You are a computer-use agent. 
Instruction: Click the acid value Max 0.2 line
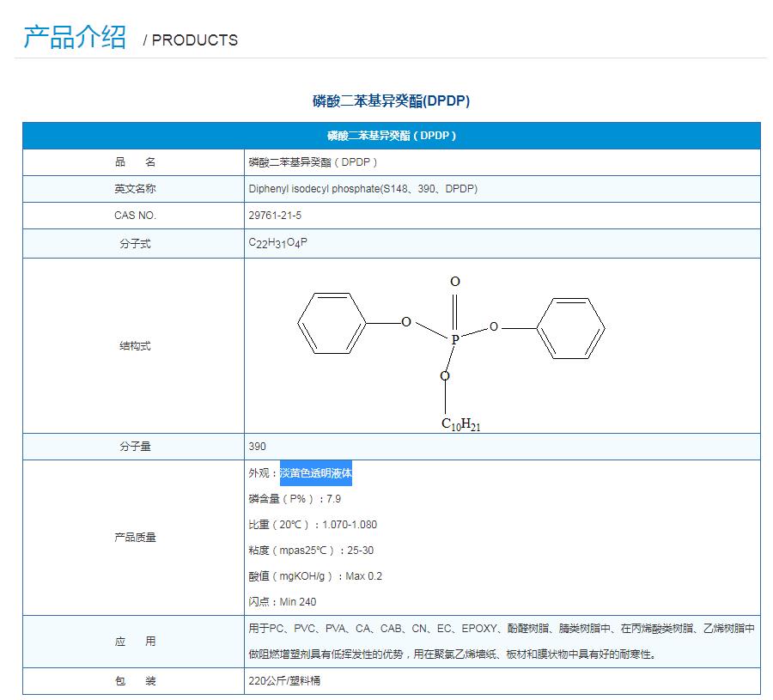tap(315, 576)
